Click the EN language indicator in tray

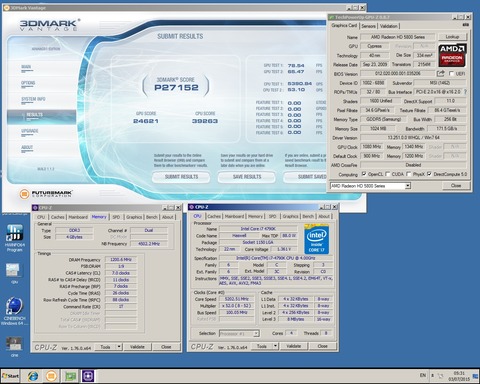tap(423, 375)
